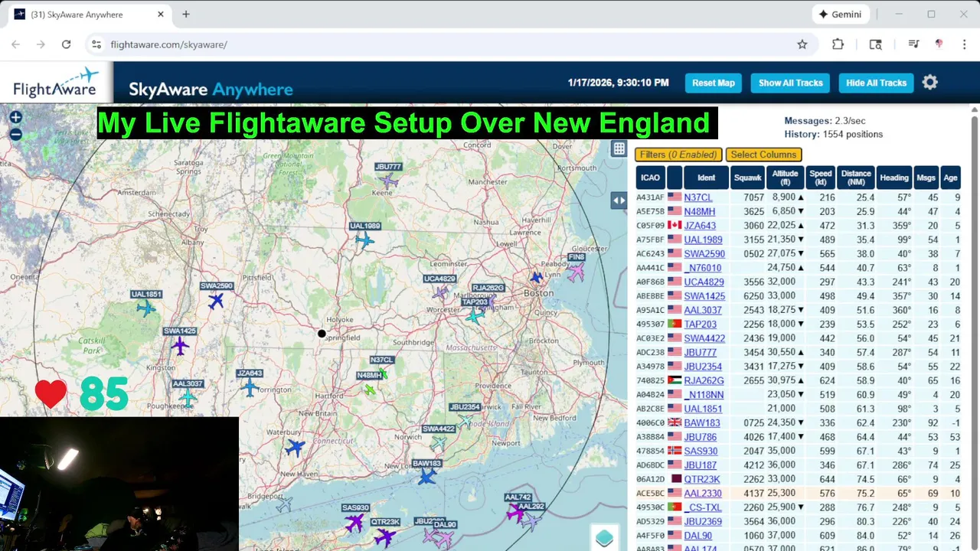Image resolution: width=980 pixels, height=551 pixels.
Task: Expand the Filters (0 Enabled) panel
Action: 678,155
